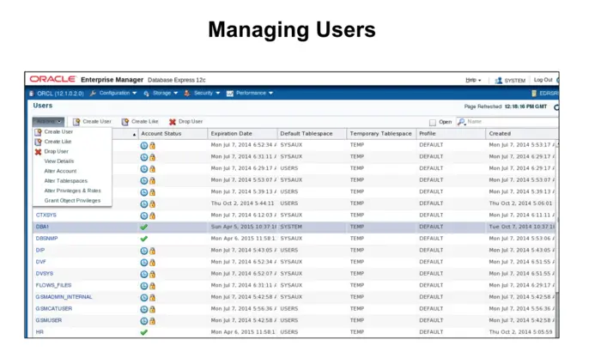Click the SYSTEM user icon in header
The width and height of the screenshot is (601, 364).
[x=498, y=81]
